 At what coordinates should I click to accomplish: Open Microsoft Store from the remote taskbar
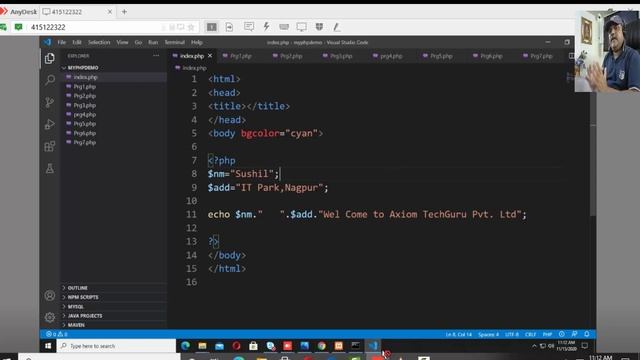pos(253,346)
